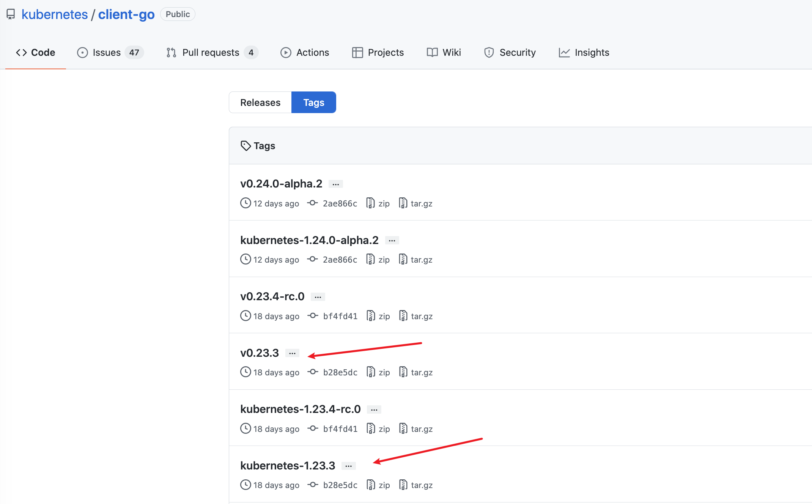Expand ellipsis beside kubernetes-1.23.3
Screen dimensions: 812x504
point(348,466)
